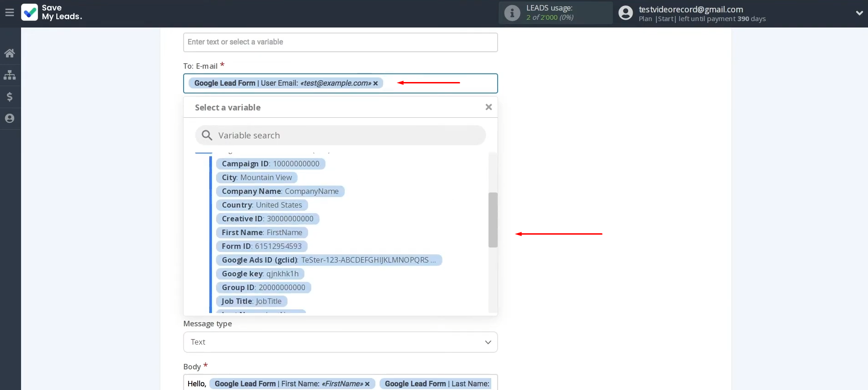This screenshot has height=390, width=868.
Task: Select the Creative ID variable
Action: pyautogui.click(x=267, y=219)
